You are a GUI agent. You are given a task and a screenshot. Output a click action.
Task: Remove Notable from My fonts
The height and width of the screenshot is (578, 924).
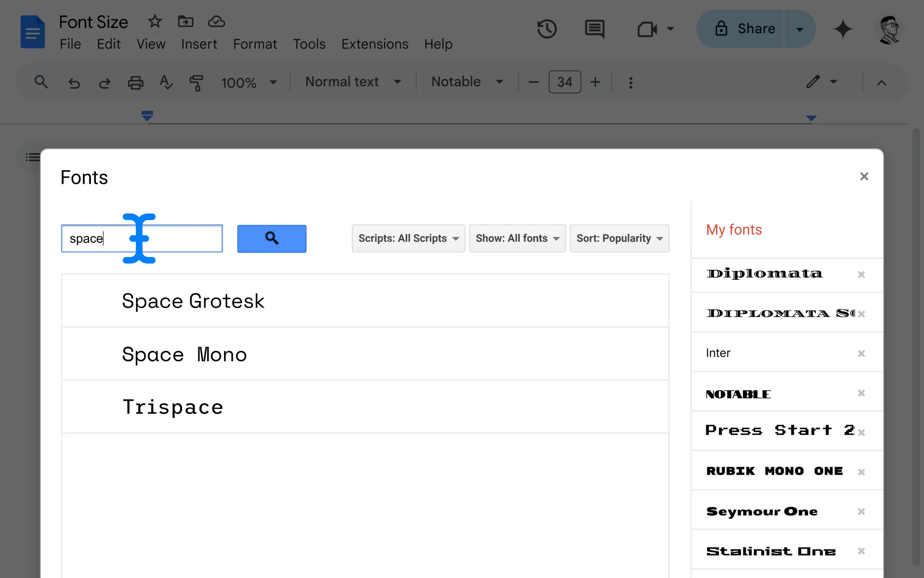pos(861,393)
